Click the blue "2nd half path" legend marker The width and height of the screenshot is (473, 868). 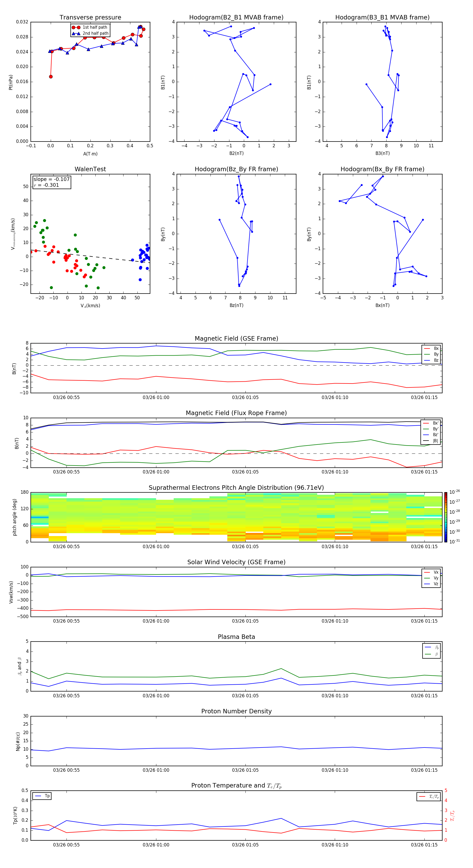tap(76, 33)
